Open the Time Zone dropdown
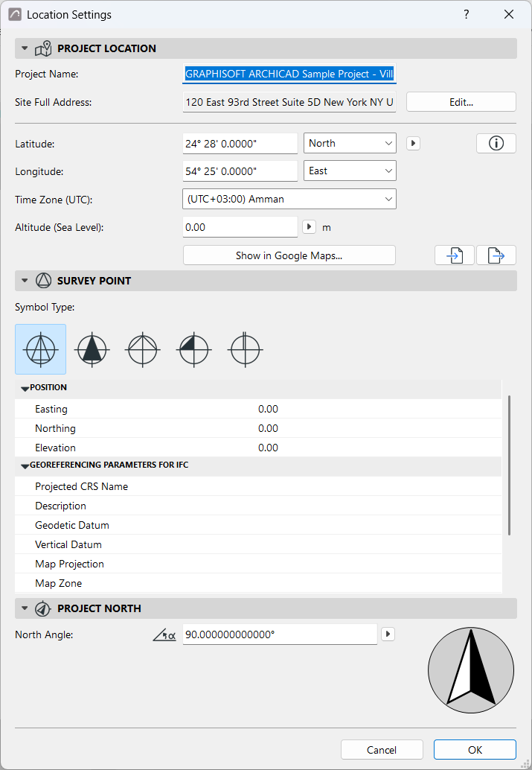Image resolution: width=532 pixels, height=770 pixels. point(289,199)
